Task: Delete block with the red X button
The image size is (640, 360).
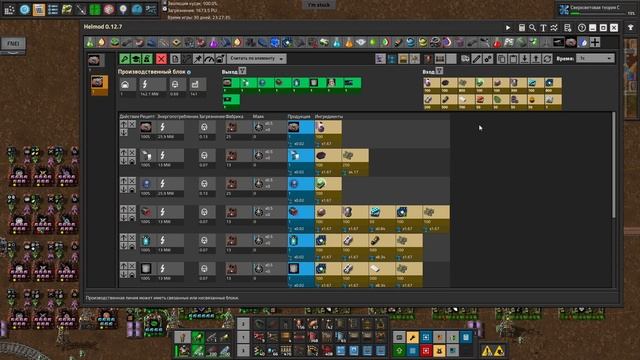Action: [x=161, y=59]
